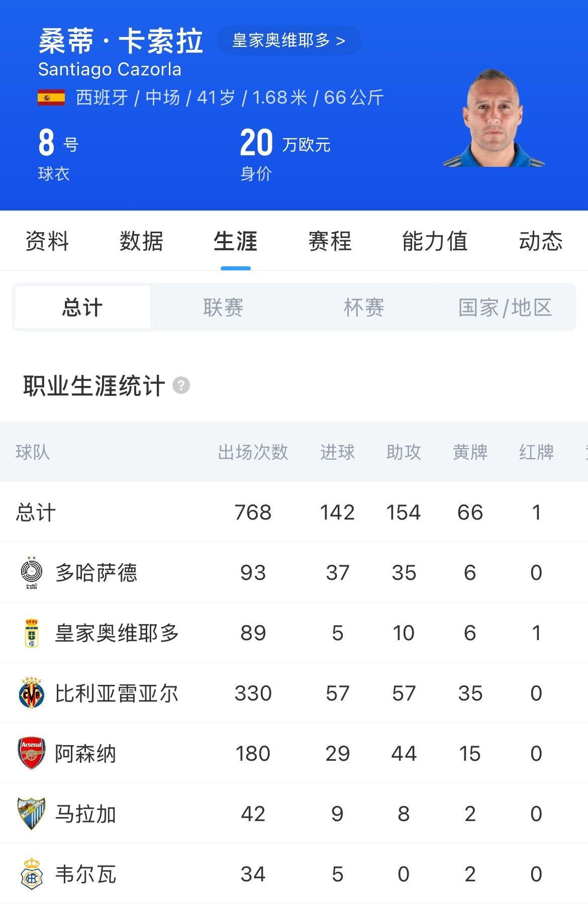
Task: Click the Recreativo Huelva club crest
Action: 32,874
